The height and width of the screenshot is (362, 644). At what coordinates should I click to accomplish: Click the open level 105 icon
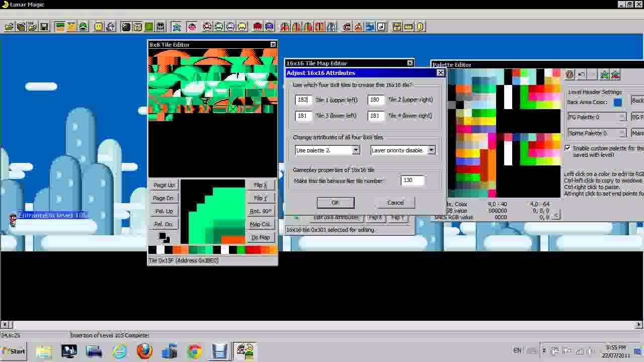tap(32, 27)
